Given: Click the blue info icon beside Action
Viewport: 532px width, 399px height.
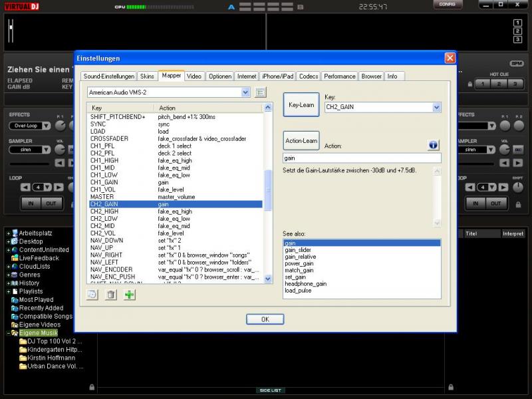Looking at the screenshot, I should pyautogui.click(x=433, y=145).
